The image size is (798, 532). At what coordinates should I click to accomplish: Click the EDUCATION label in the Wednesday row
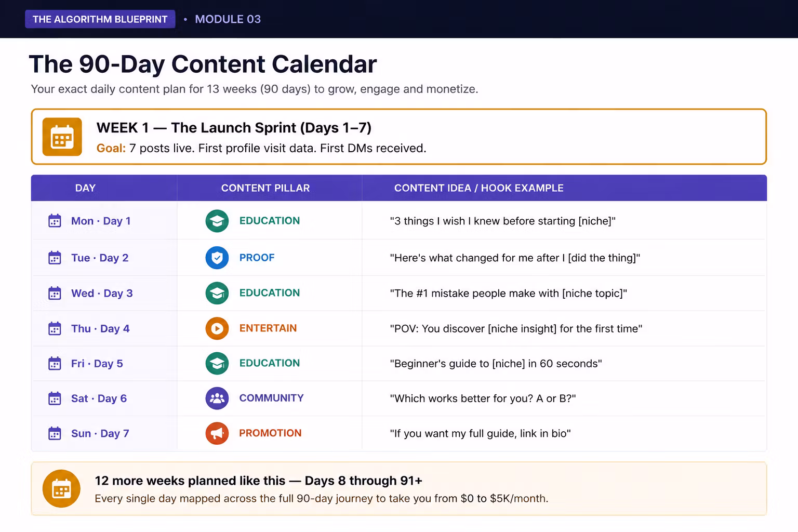click(x=270, y=293)
